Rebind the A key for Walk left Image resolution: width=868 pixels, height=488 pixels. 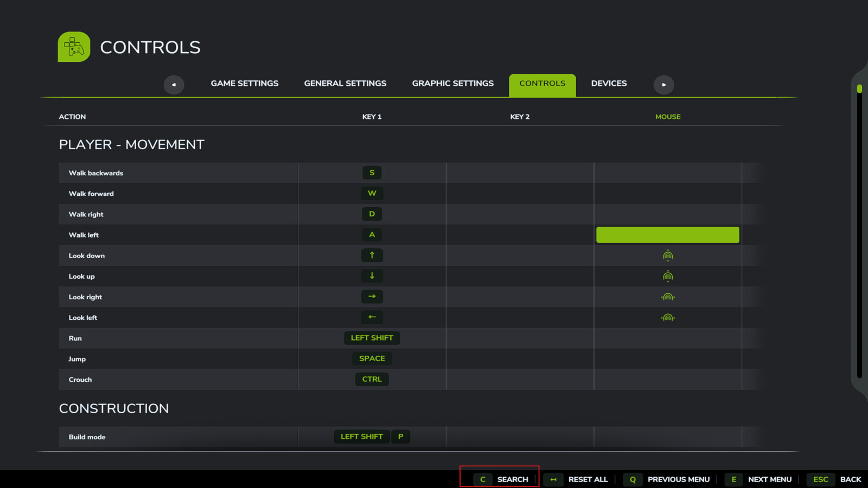click(x=372, y=235)
